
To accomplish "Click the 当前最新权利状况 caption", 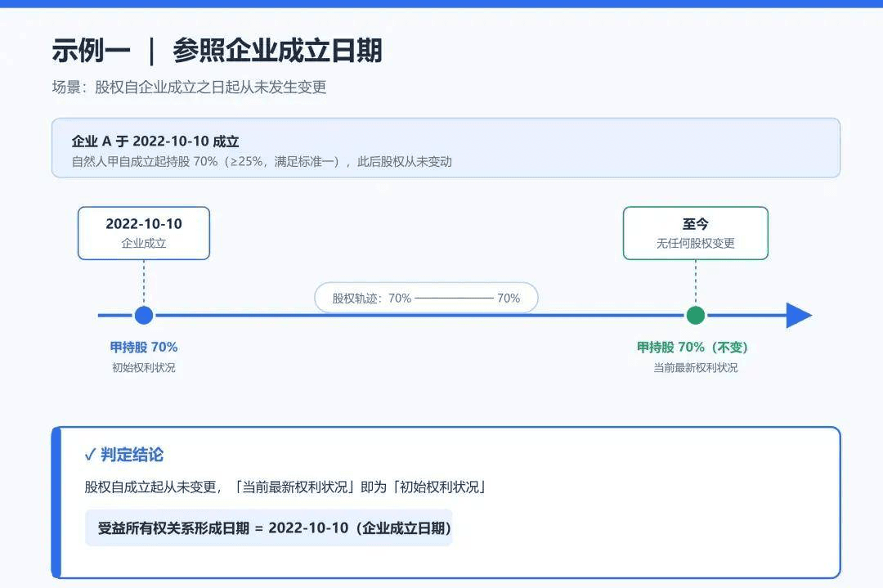I will coord(696,368).
